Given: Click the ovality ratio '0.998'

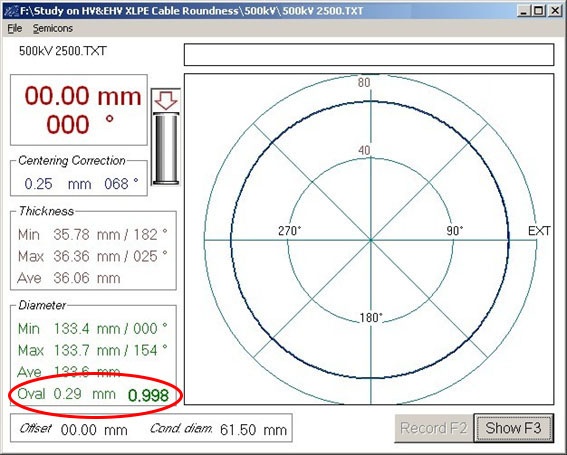Looking at the screenshot, I should (x=149, y=395).
